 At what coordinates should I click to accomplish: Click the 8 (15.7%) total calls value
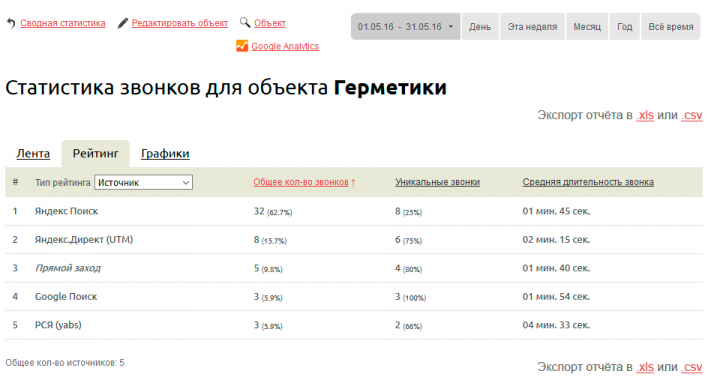[x=270, y=240]
